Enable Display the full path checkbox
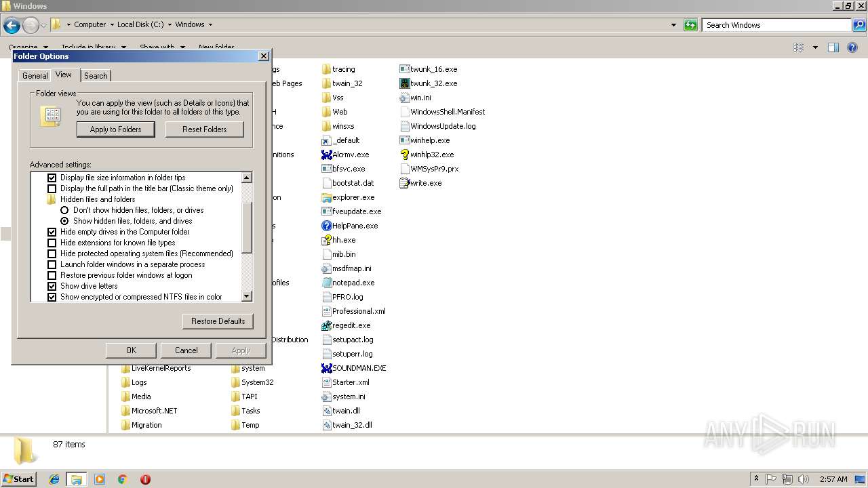The image size is (868, 488). [x=52, y=188]
